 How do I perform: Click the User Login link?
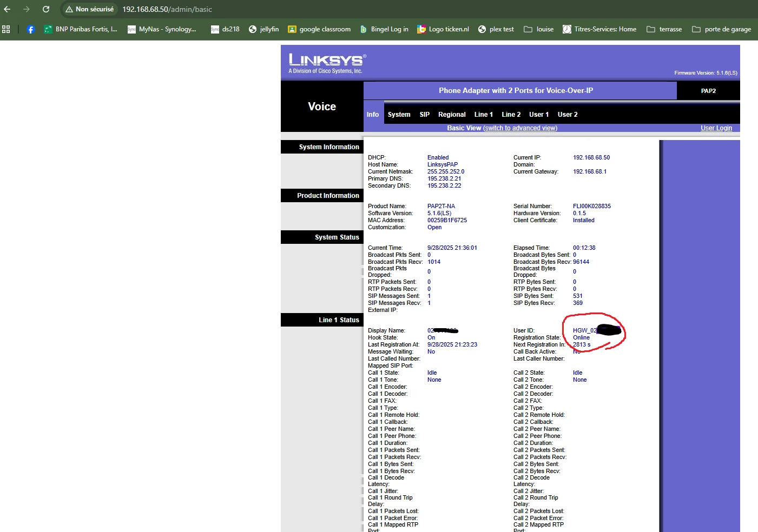pyautogui.click(x=716, y=128)
